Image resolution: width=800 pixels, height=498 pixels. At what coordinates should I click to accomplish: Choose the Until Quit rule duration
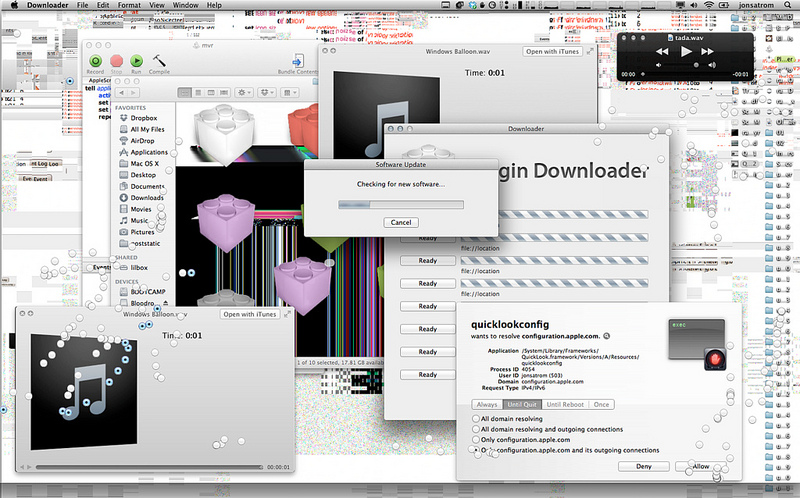click(x=522, y=405)
